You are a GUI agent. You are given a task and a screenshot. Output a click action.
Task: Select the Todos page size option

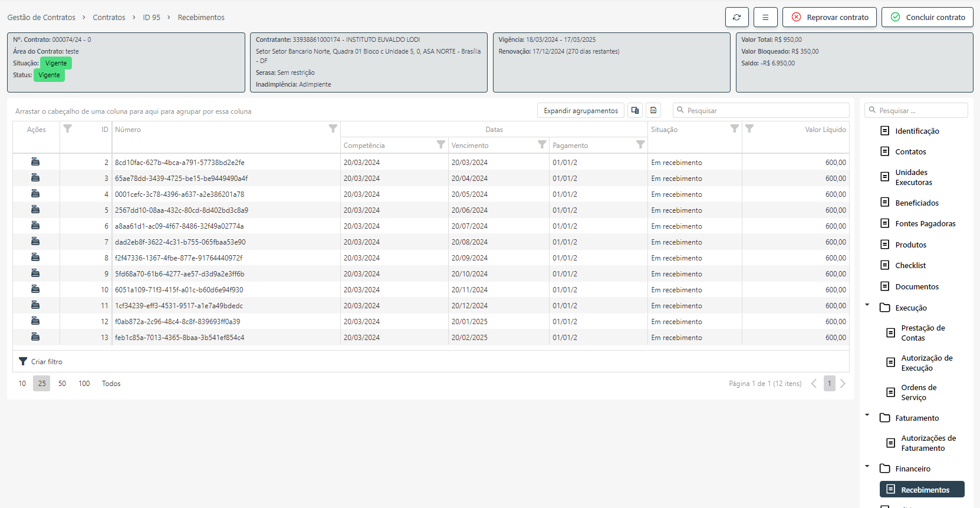click(x=111, y=384)
